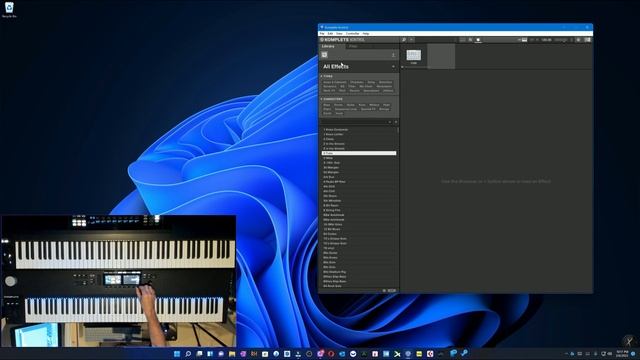Open the Recycle Bin desktop icon
Viewport: 640px width, 360px height.
[9, 10]
